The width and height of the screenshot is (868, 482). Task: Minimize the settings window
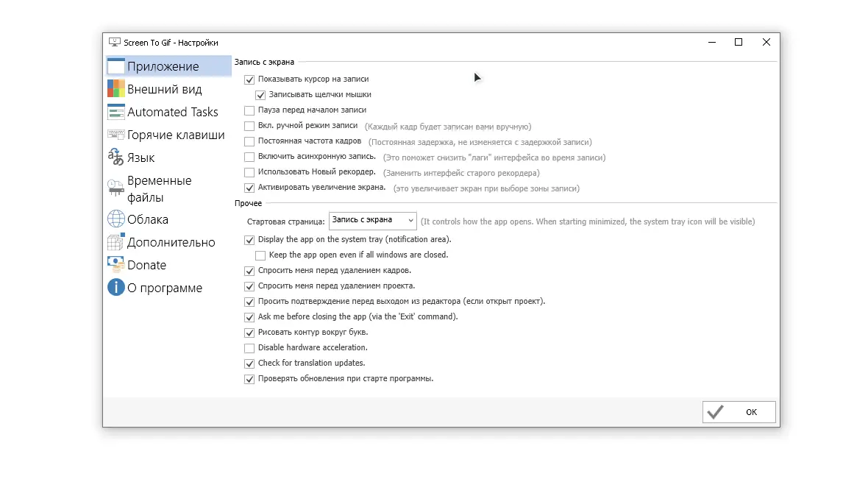(712, 42)
